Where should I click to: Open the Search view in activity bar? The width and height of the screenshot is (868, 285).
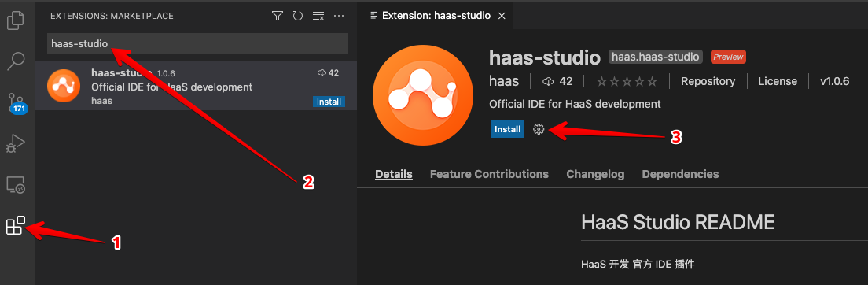pyautogui.click(x=16, y=61)
